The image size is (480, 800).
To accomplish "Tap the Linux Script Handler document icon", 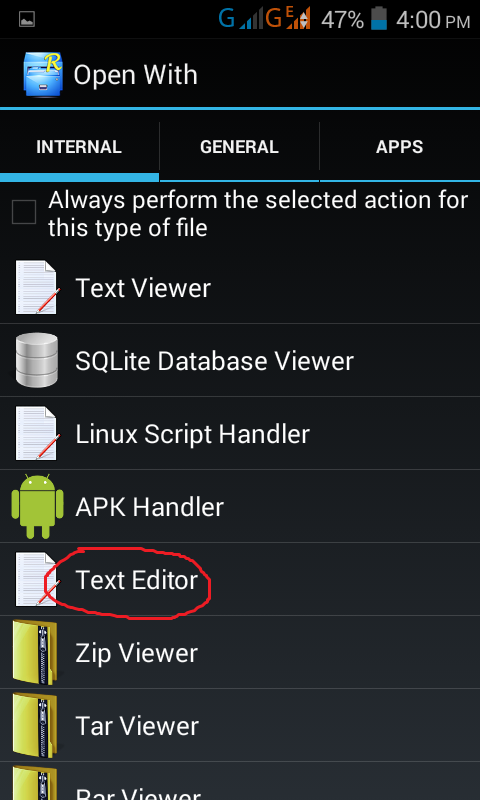I will click(x=38, y=433).
